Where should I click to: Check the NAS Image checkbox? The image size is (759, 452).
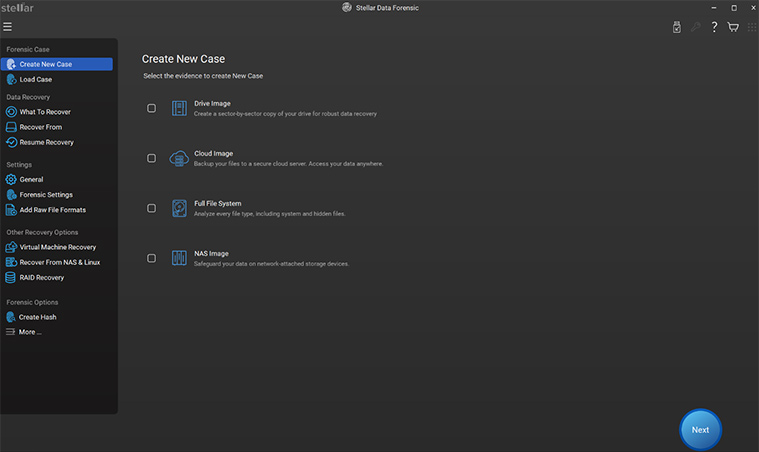pos(152,258)
